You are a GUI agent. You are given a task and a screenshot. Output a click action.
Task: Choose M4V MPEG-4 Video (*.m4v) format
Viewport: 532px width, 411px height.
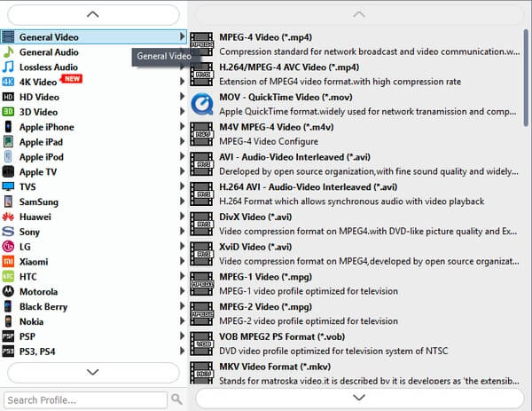pos(356,134)
